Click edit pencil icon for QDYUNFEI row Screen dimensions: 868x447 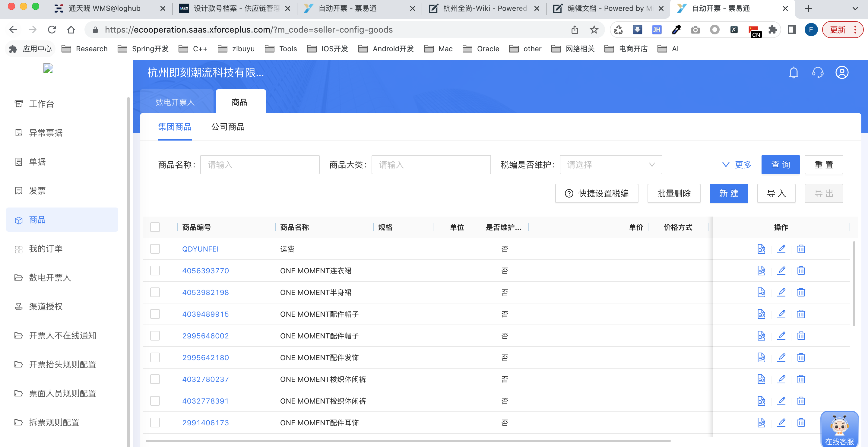(781, 249)
